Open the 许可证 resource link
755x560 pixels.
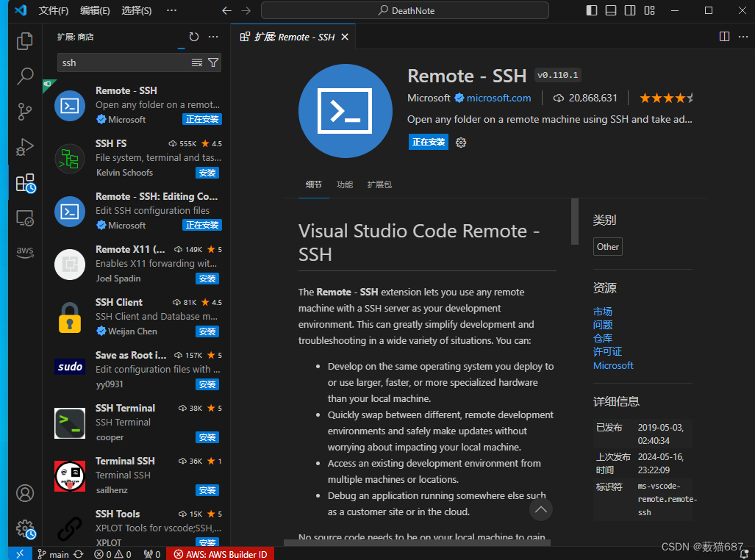click(607, 351)
